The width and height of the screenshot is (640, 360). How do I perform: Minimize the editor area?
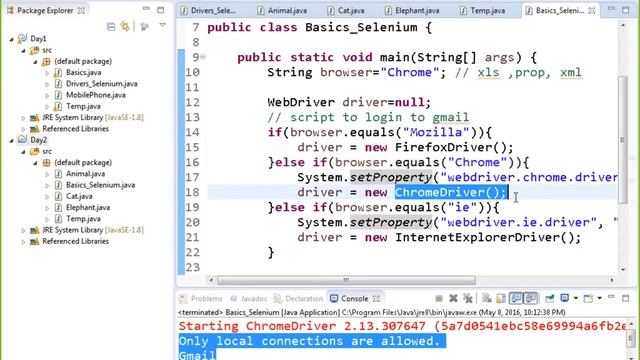pos(611,9)
